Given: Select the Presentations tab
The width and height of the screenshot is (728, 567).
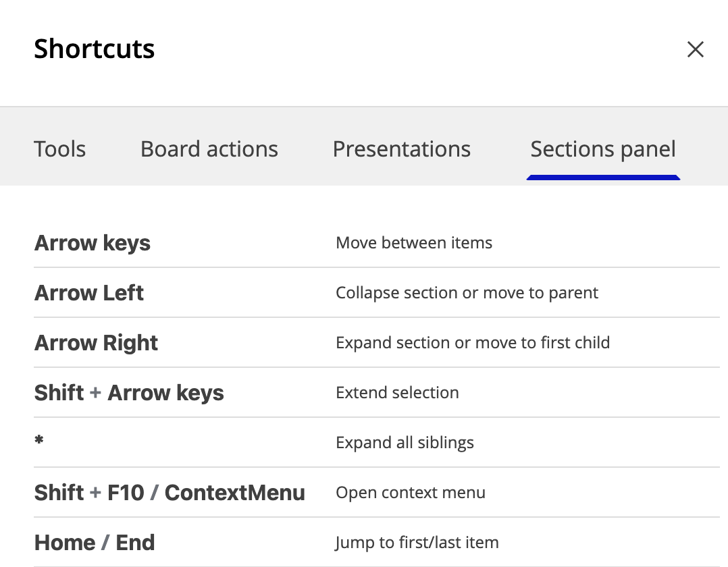Looking at the screenshot, I should coord(402,149).
